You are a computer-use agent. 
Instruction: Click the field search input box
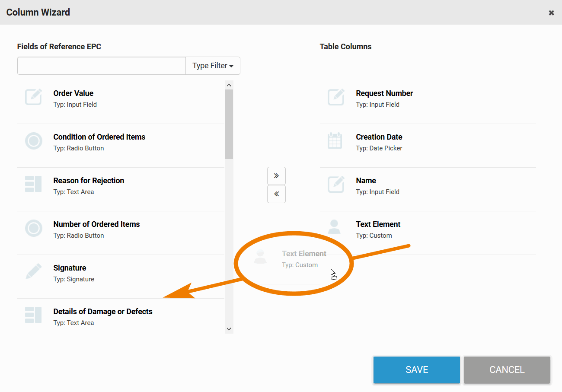[x=102, y=66]
